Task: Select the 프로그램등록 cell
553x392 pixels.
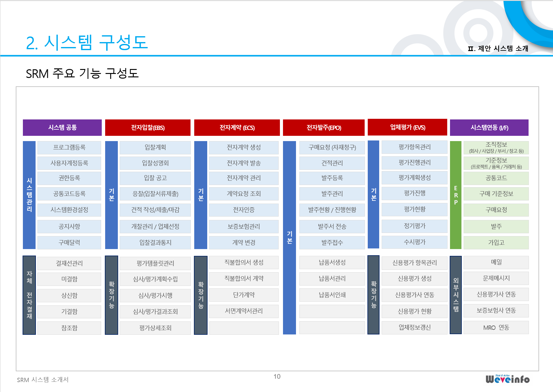Action: [69, 148]
